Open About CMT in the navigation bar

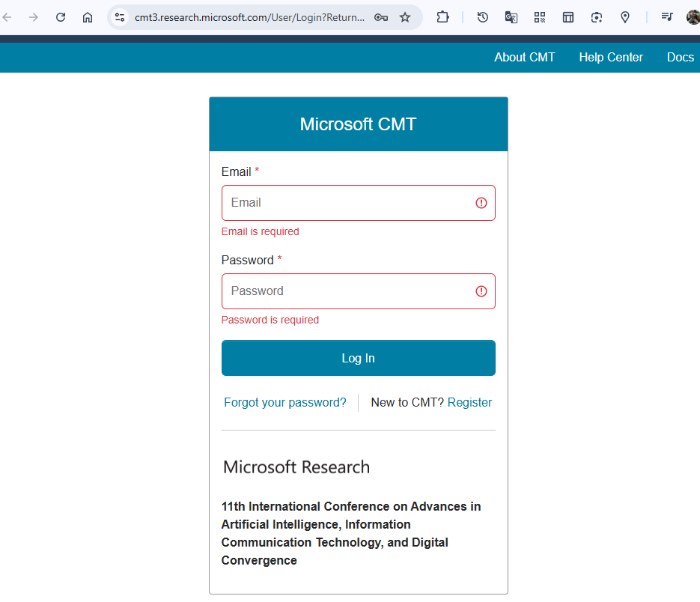point(525,57)
